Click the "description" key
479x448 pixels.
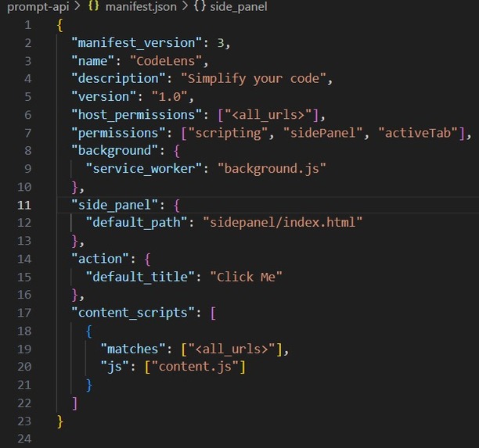pyautogui.click(x=118, y=79)
